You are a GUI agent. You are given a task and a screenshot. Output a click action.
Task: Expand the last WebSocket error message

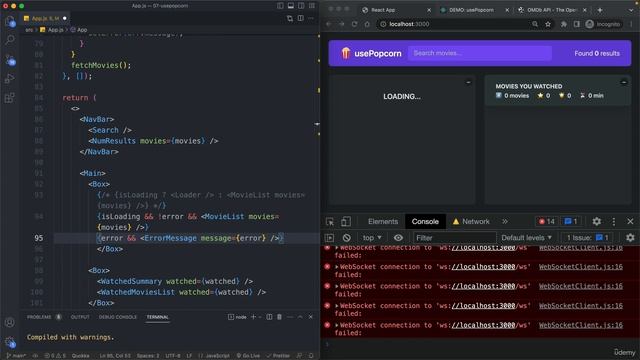tap(337, 325)
